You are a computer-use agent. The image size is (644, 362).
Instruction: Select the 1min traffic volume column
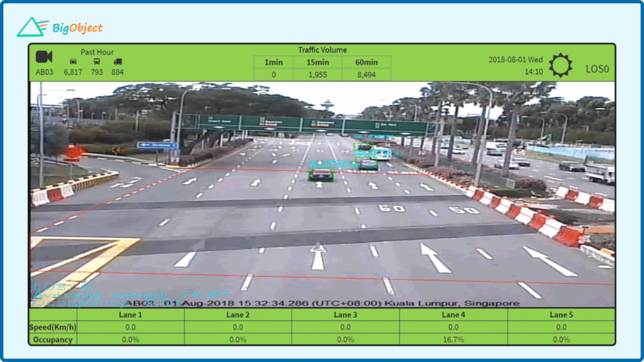pyautogui.click(x=274, y=62)
